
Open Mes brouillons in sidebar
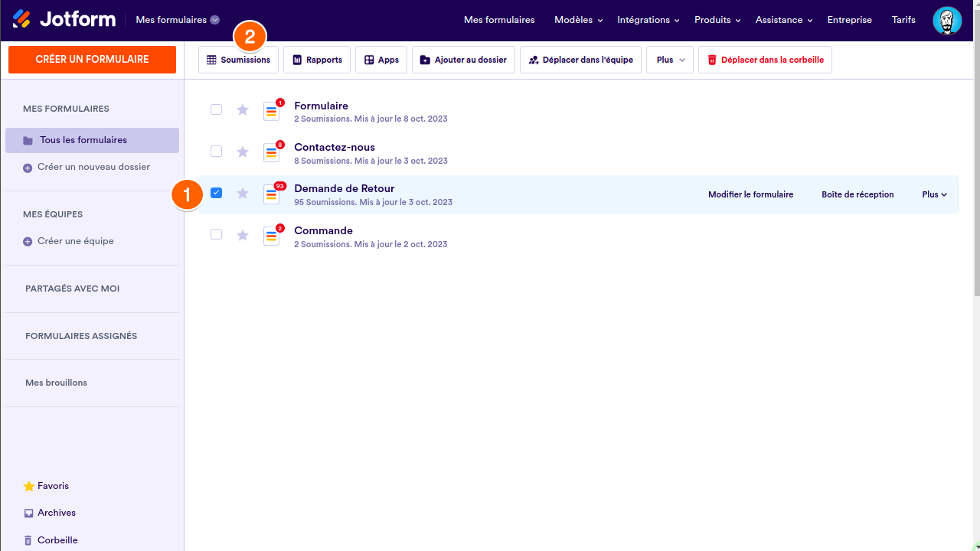(56, 383)
